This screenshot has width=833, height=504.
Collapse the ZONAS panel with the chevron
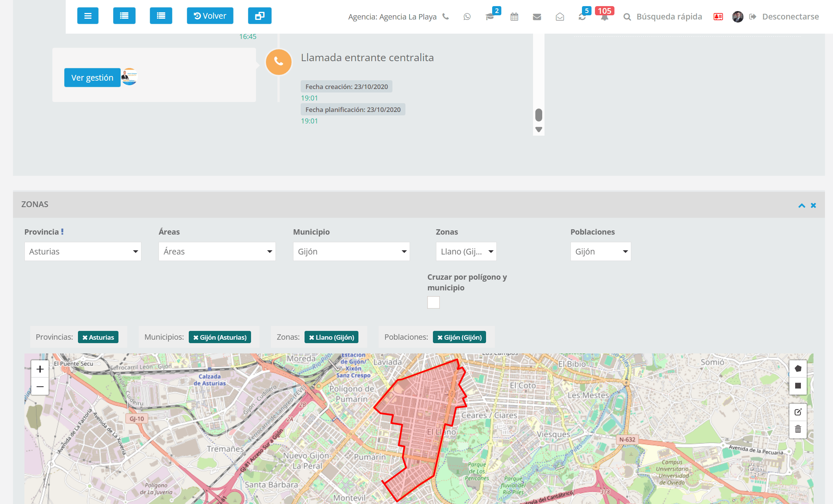(802, 206)
